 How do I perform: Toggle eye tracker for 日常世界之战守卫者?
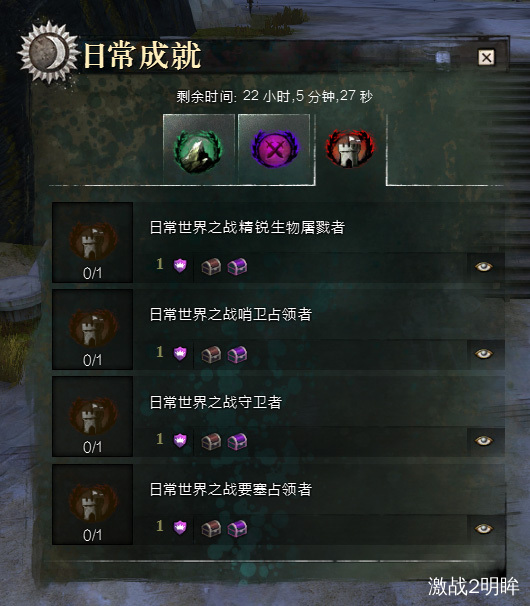[x=484, y=441]
